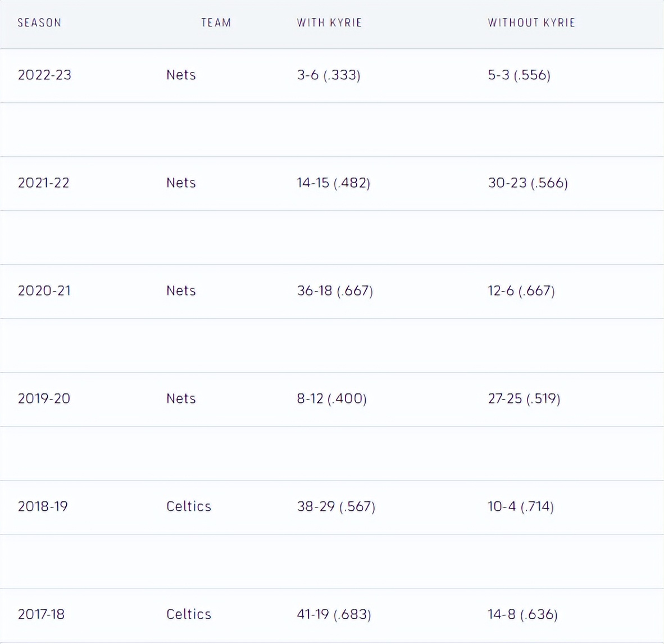Click the 10-4 (.714) record
The width and height of the screenshot is (664, 644).
(520, 506)
